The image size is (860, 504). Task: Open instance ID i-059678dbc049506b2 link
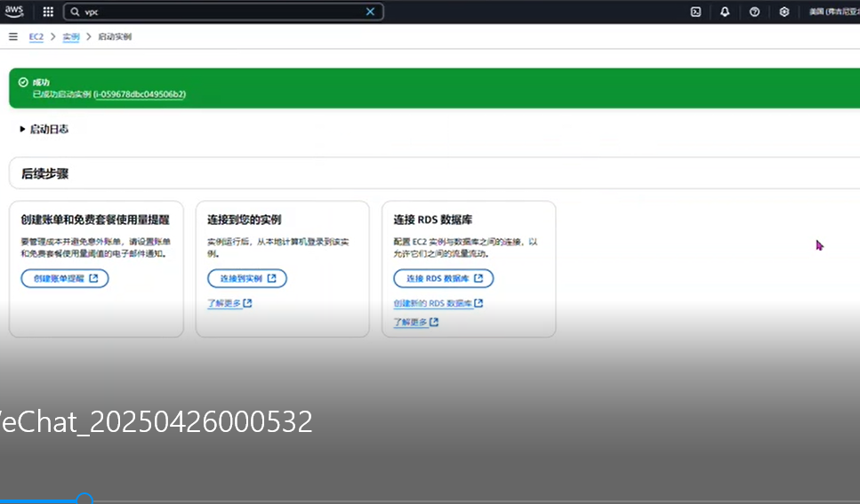click(x=140, y=94)
